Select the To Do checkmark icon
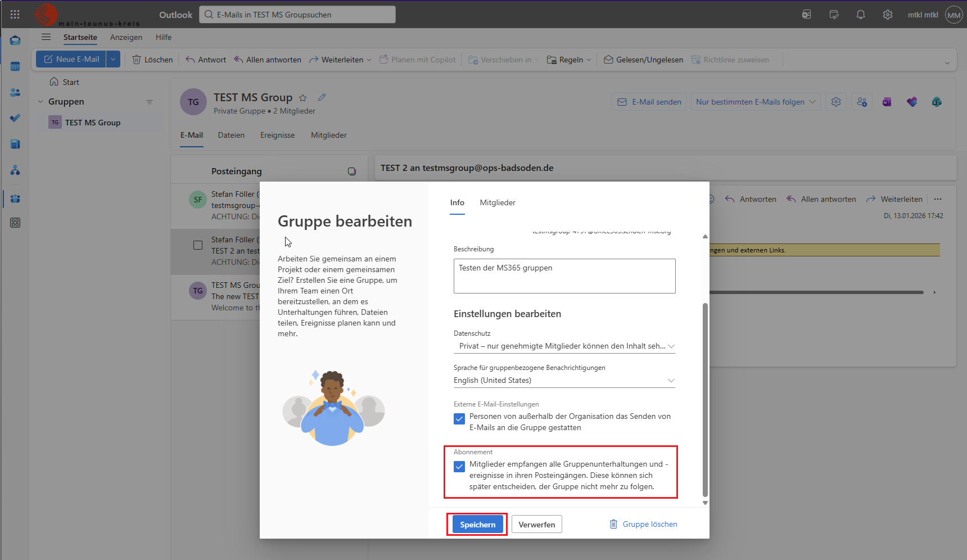The height and width of the screenshot is (560, 967). tap(15, 118)
